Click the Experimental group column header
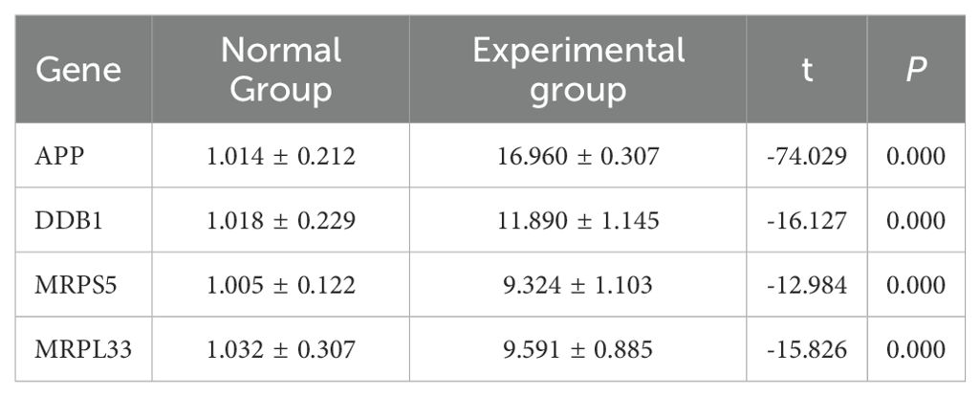This screenshot has width=980, height=396. (x=578, y=70)
